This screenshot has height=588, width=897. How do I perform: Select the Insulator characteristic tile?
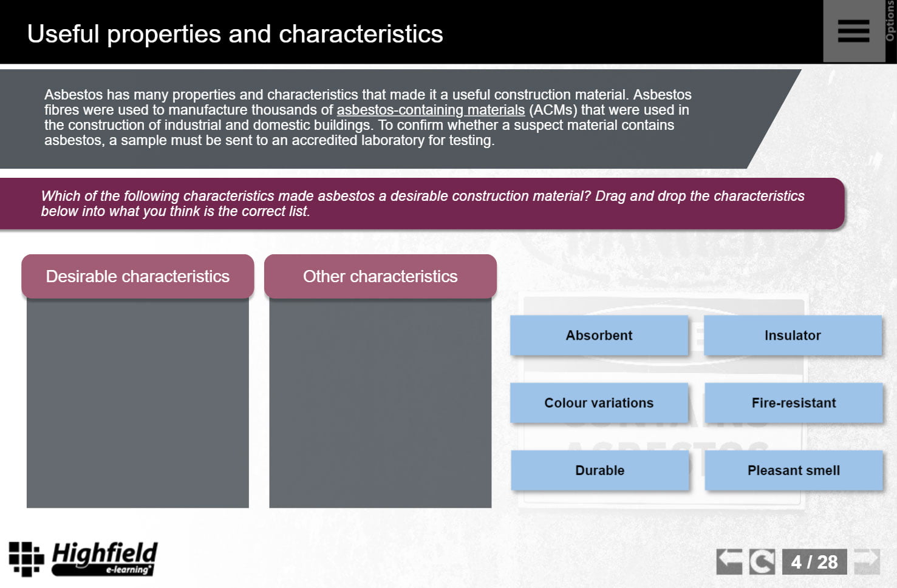click(793, 336)
